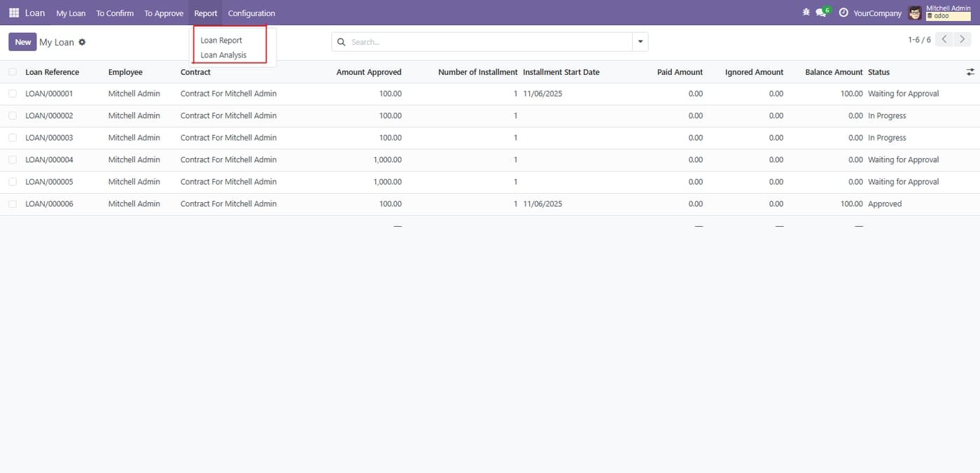Check the LOAN/000003 row checkbox
This screenshot has height=473, width=980.
coord(13,138)
